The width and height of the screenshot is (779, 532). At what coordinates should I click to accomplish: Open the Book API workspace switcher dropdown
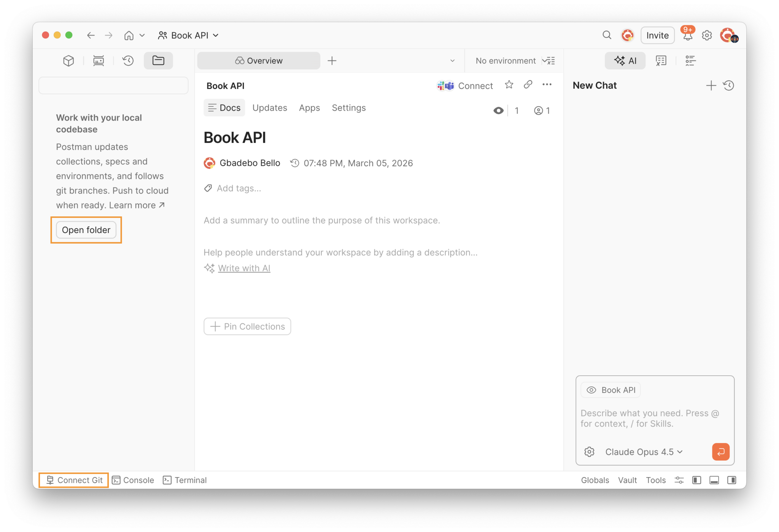pos(188,35)
